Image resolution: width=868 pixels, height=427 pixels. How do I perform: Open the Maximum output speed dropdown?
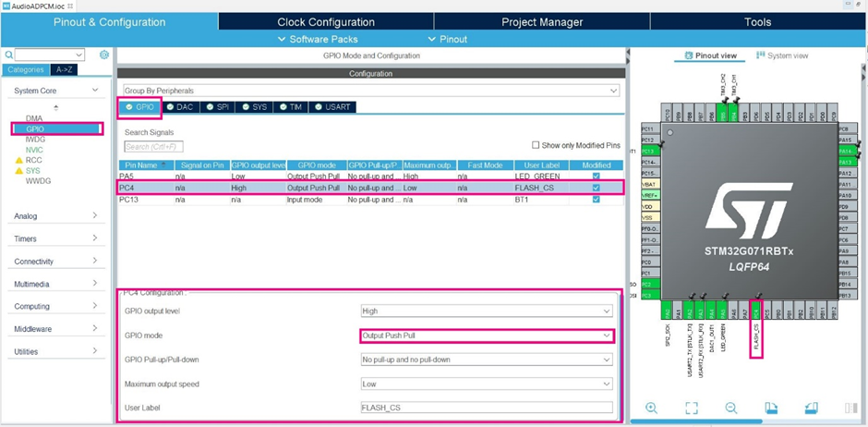click(x=487, y=384)
